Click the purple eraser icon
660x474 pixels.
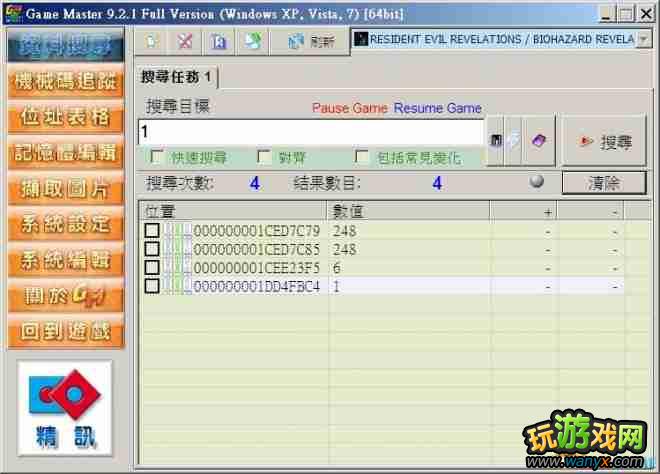click(x=537, y=142)
